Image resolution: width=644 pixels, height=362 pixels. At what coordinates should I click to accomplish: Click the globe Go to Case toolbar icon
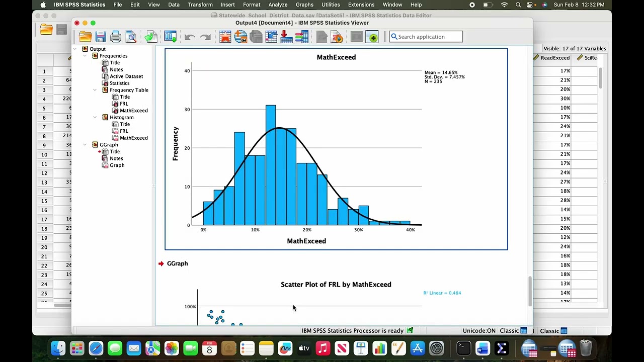coord(240,37)
